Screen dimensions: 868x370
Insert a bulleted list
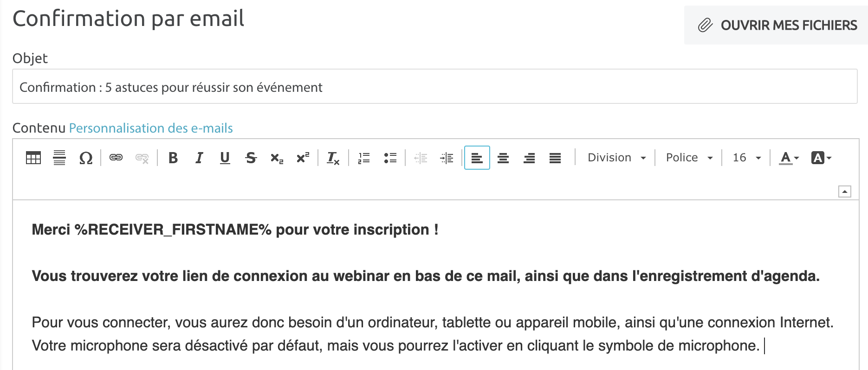[390, 158]
